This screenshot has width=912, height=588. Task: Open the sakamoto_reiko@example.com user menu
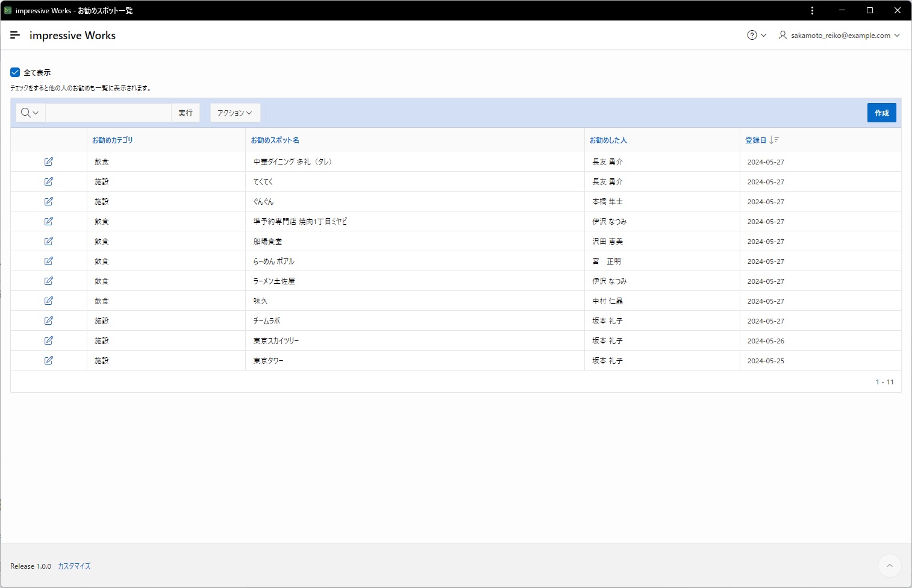click(x=839, y=35)
